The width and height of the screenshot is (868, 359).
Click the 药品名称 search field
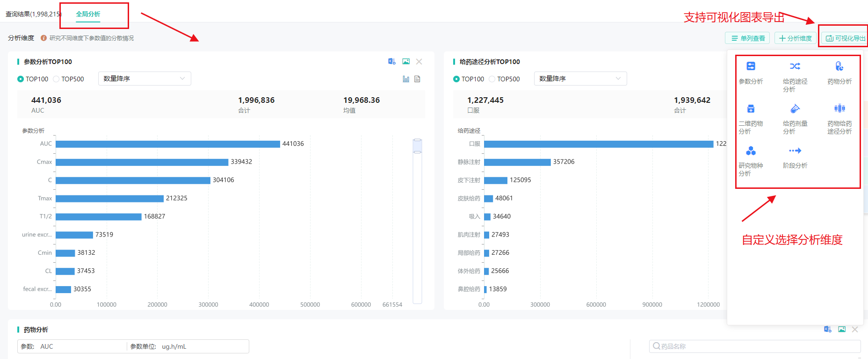pos(755,346)
